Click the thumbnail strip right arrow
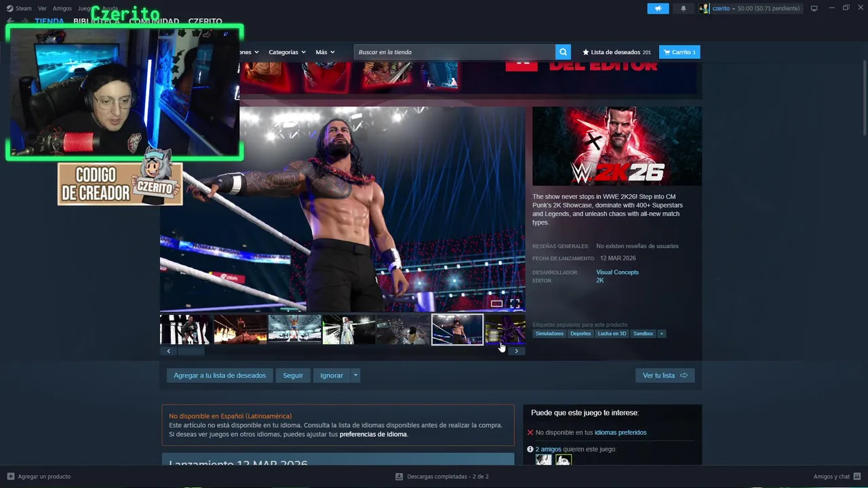The height and width of the screenshot is (488, 868). pos(517,351)
